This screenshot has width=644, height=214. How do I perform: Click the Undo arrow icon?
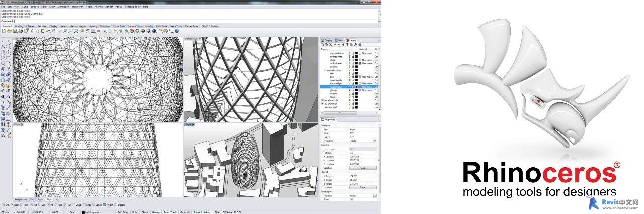(48, 31)
